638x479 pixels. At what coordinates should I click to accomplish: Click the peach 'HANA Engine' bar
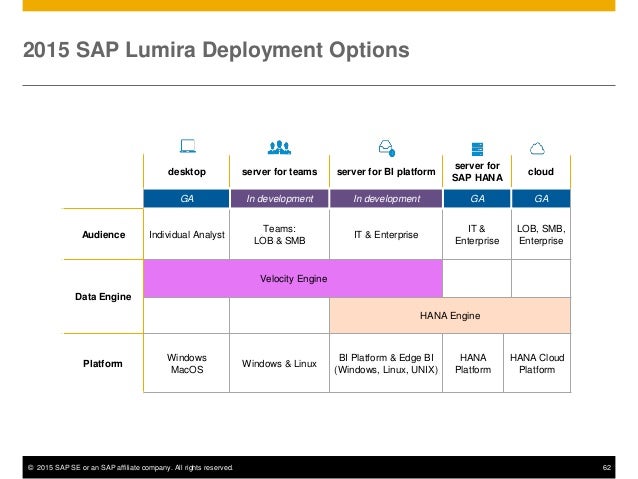450,316
